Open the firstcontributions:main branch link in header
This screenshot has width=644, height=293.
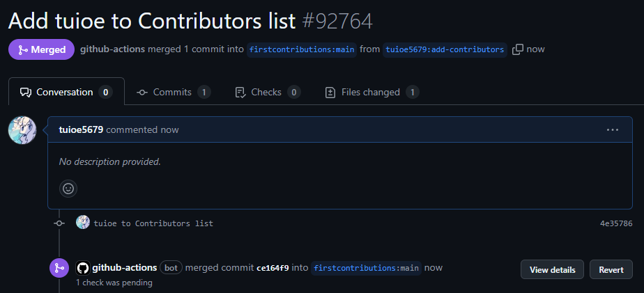pos(302,49)
